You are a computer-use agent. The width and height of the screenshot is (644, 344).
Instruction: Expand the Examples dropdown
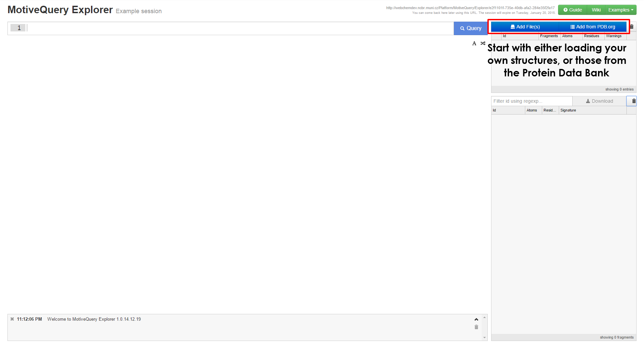(621, 10)
